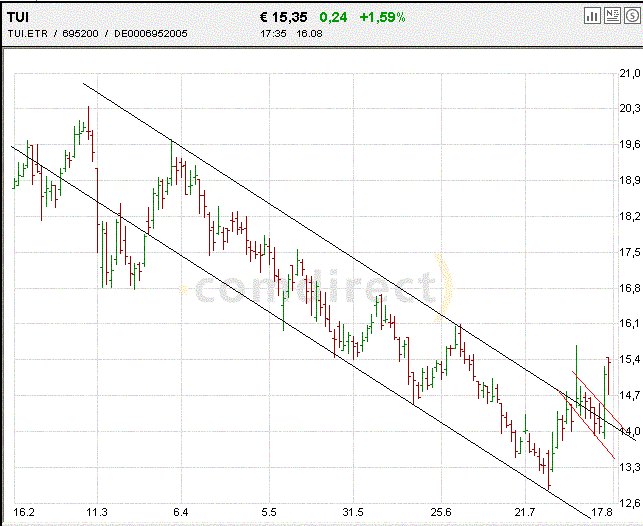Click the quote time 17:35
Screen dimensions: 643x526
pos(273,34)
